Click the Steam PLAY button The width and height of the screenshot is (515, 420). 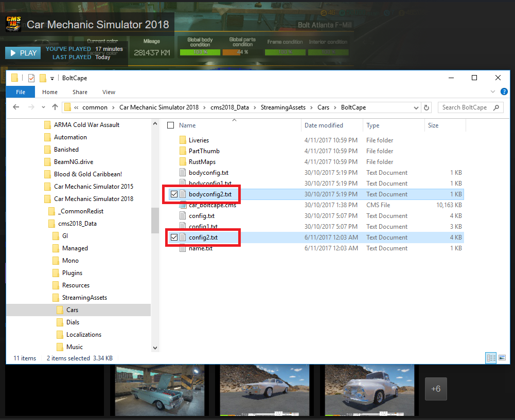[x=23, y=53]
